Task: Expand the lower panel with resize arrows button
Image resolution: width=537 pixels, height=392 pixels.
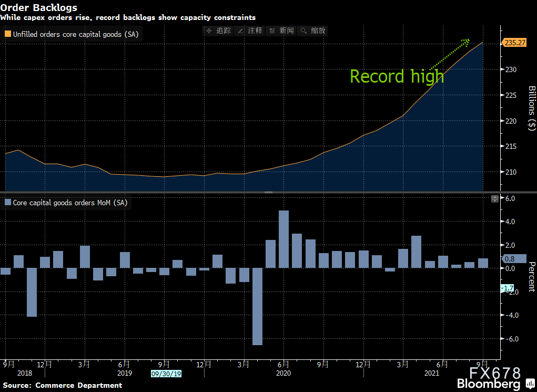Action: click(495, 199)
